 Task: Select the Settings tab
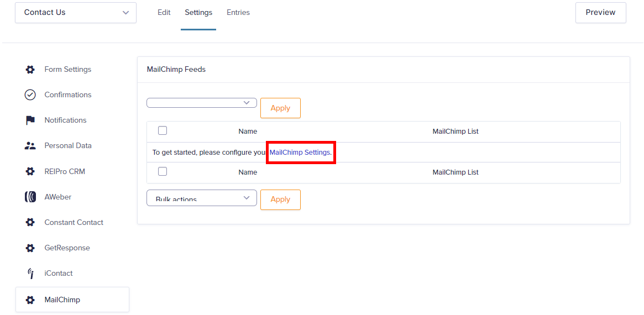click(198, 12)
